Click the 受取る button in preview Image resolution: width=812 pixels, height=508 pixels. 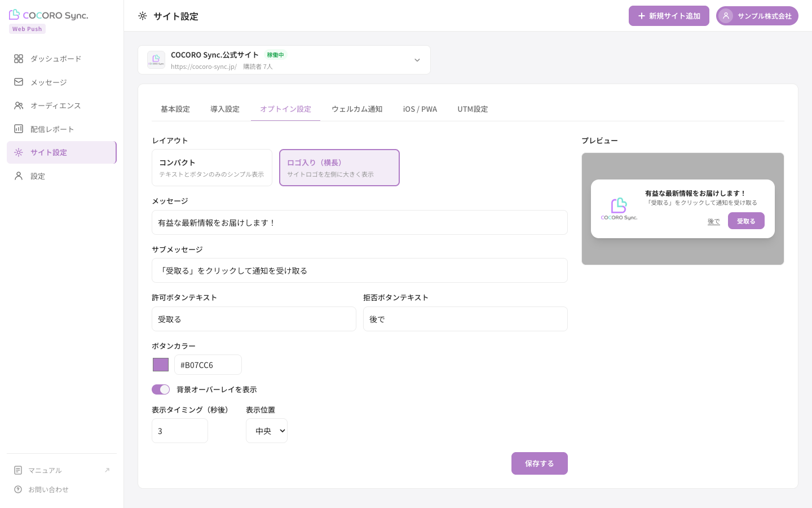pyautogui.click(x=746, y=221)
